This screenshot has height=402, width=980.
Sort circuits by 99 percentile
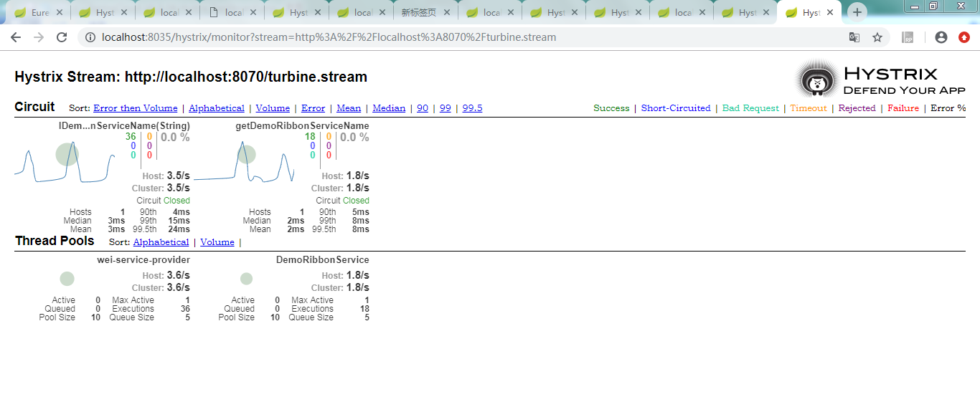(446, 108)
